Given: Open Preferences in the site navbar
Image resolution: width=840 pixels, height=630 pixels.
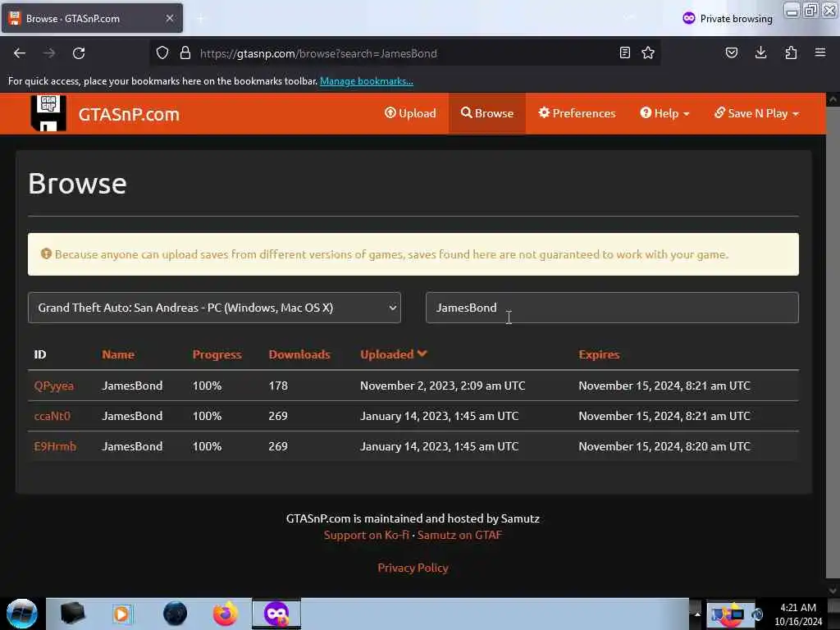Looking at the screenshot, I should coord(577,113).
